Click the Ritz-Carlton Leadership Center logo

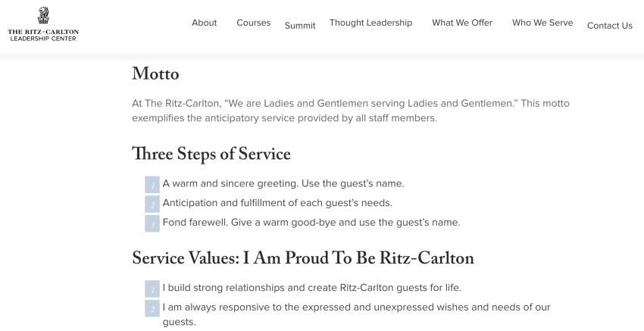coord(43,23)
